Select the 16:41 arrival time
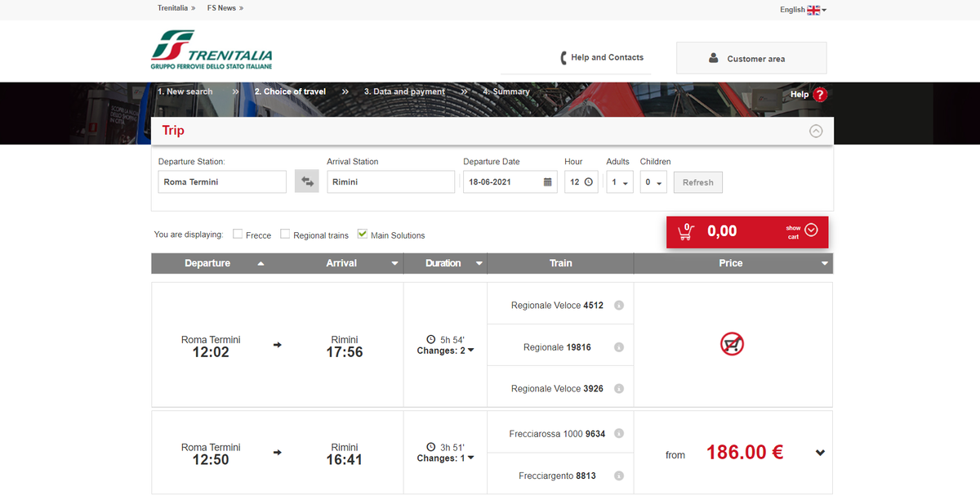The image size is (980, 496). [x=345, y=460]
